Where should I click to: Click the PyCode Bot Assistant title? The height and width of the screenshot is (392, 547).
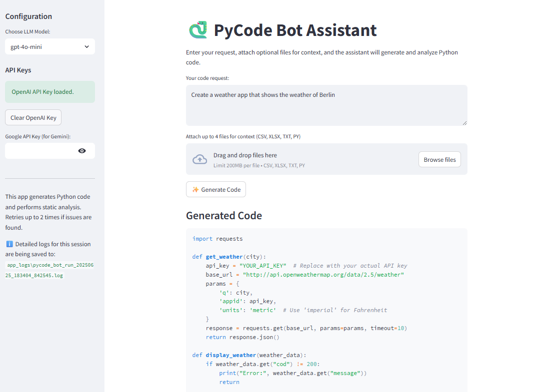pos(295,30)
